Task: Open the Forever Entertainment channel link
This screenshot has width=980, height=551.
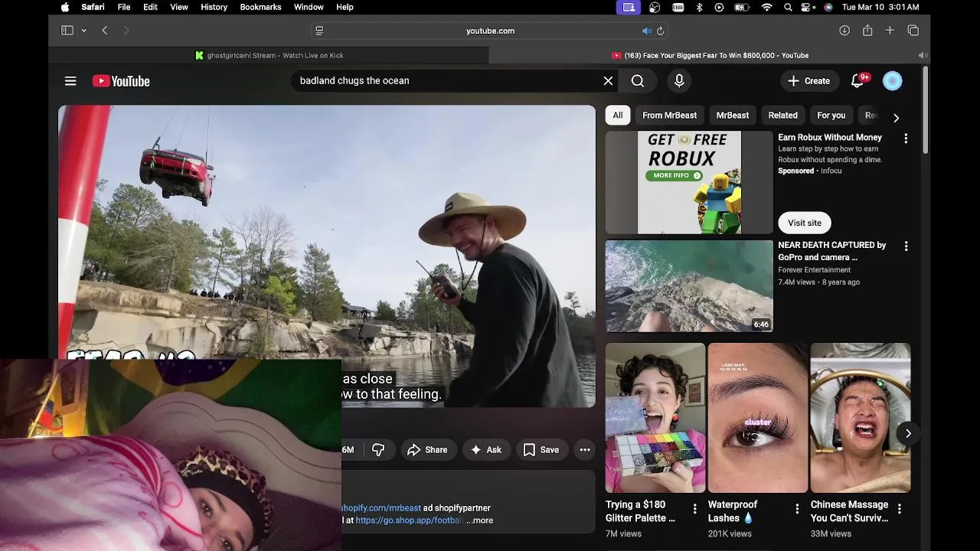Action: tap(814, 269)
